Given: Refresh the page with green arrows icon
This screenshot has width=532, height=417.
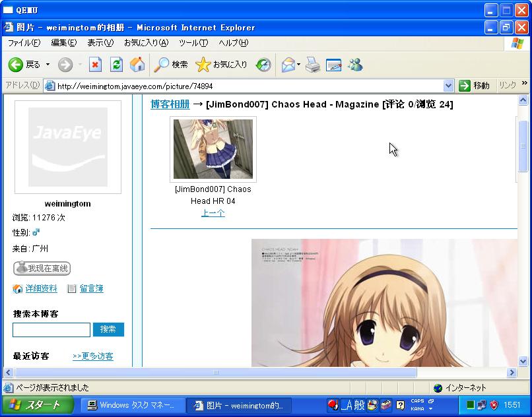Looking at the screenshot, I should 116,65.
